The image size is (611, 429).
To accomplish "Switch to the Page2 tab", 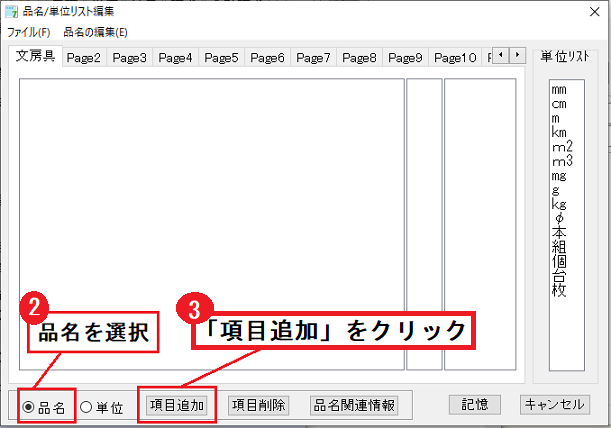I will (84, 58).
